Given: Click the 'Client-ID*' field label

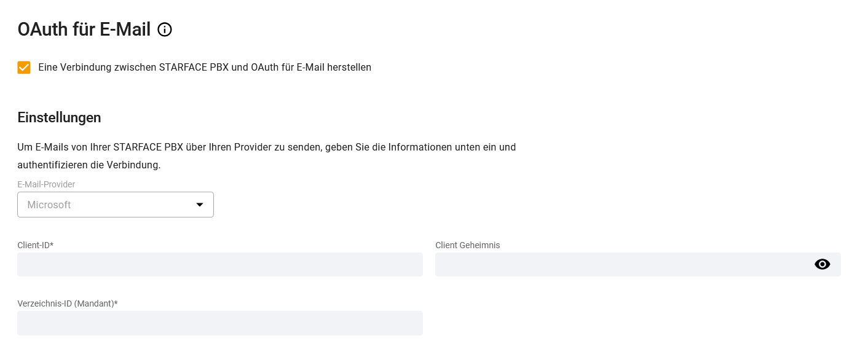Looking at the screenshot, I should point(36,245).
